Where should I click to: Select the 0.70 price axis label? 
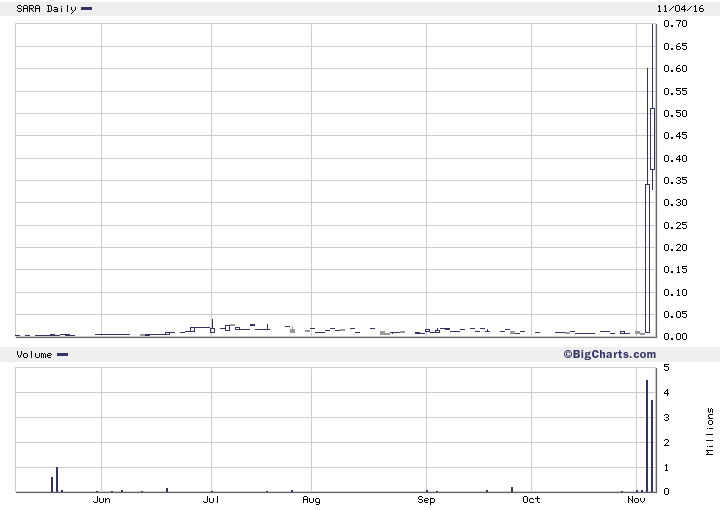click(x=675, y=23)
